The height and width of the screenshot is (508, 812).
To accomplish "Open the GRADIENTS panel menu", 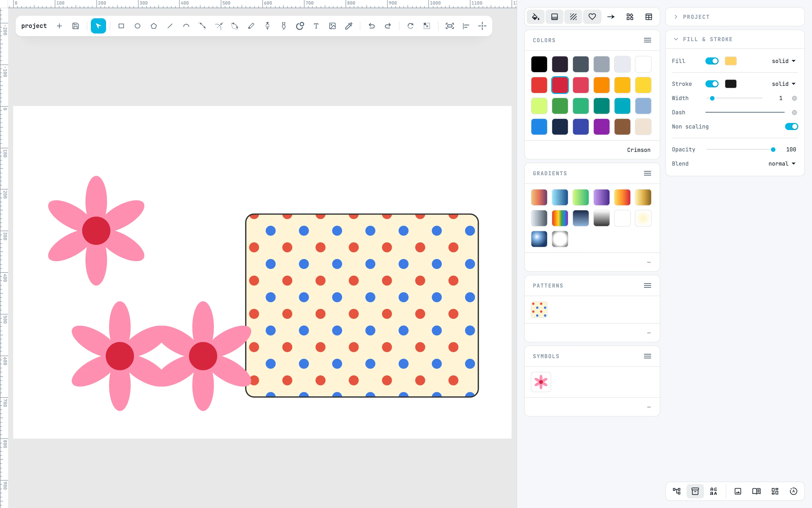I will 648,173.
